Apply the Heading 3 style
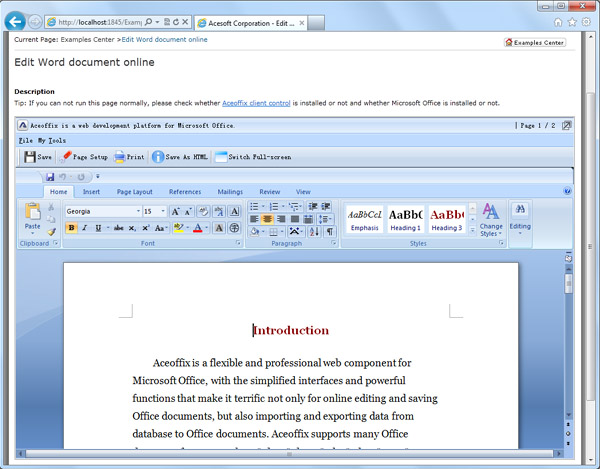This screenshot has width=600, height=469. 447,220
